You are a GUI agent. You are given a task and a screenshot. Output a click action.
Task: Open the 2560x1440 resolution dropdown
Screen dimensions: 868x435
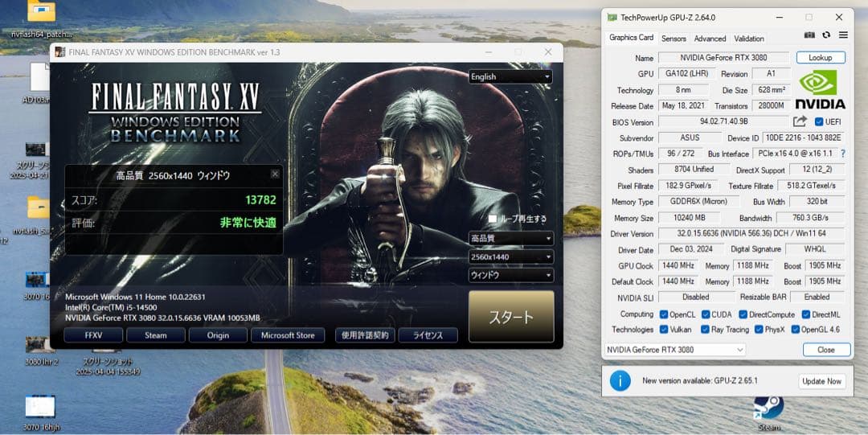coord(511,256)
